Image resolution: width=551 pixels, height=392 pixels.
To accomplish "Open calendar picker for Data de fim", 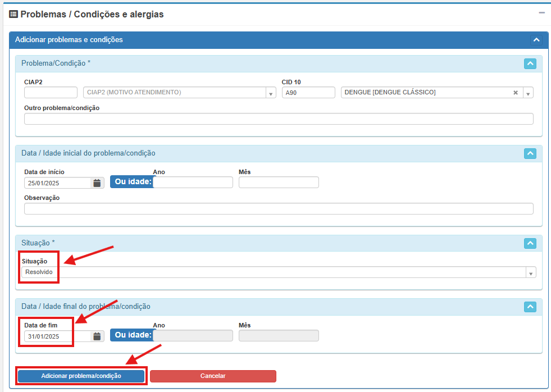I will pos(97,336).
